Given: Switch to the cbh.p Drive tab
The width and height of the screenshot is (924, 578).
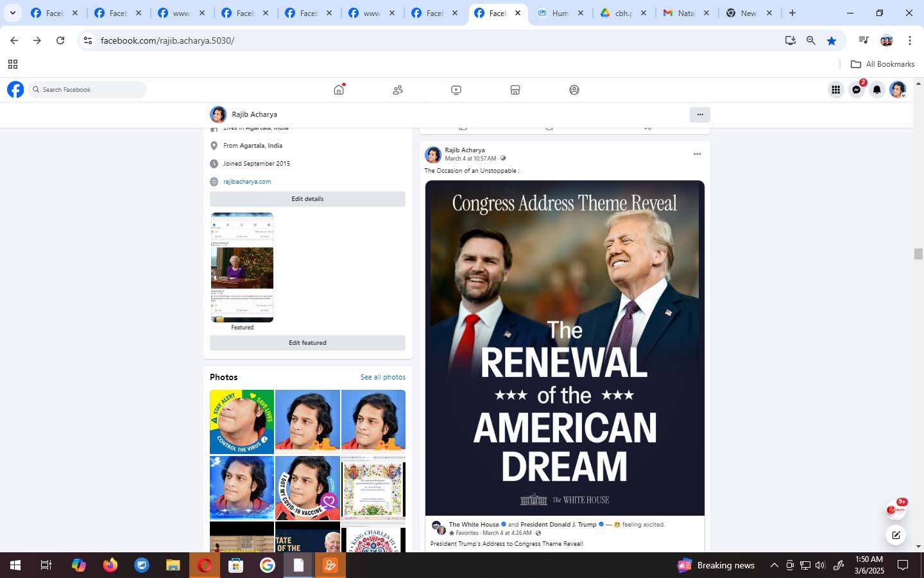Looking at the screenshot, I should (x=623, y=13).
